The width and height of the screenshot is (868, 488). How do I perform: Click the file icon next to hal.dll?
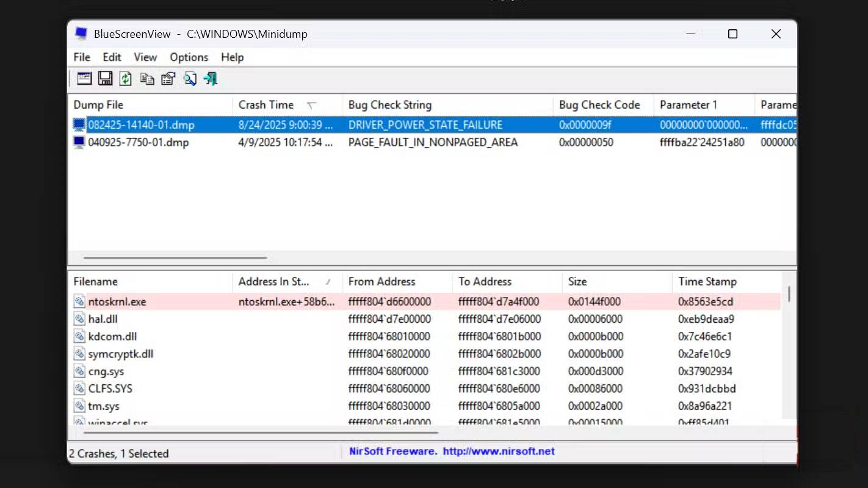(x=79, y=319)
